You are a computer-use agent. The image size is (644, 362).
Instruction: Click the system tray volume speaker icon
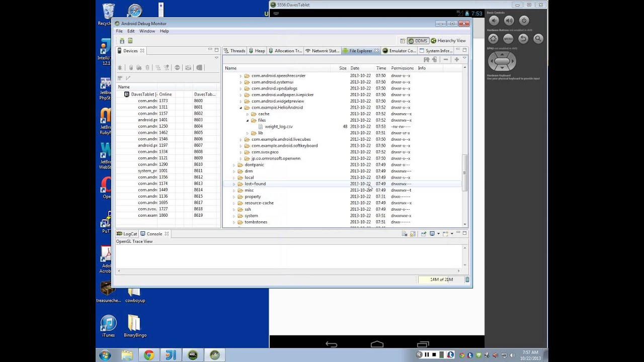(513, 355)
